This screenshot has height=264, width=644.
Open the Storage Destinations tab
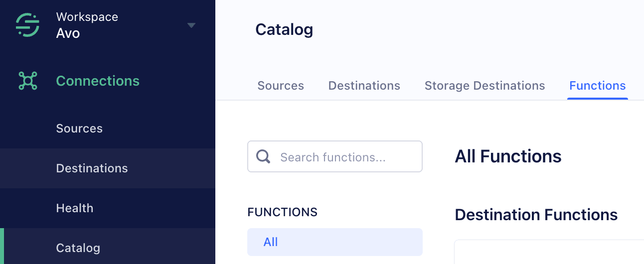coord(484,86)
